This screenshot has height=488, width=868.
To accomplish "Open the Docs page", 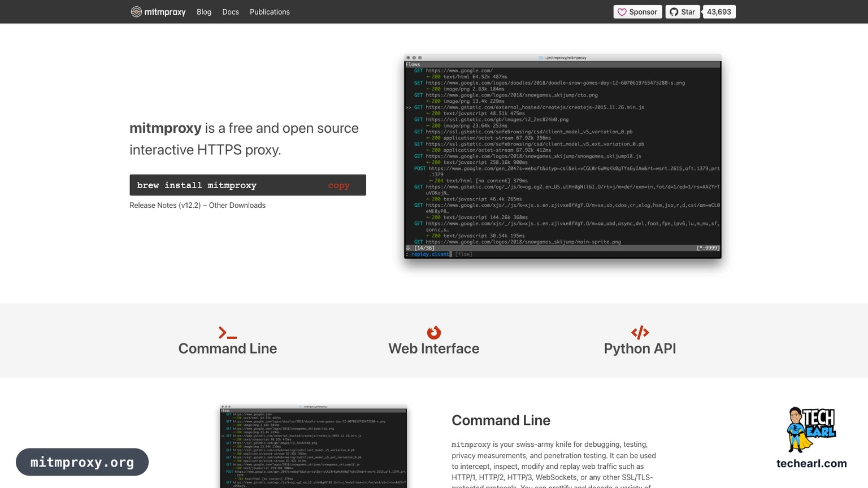I will click(231, 12).
